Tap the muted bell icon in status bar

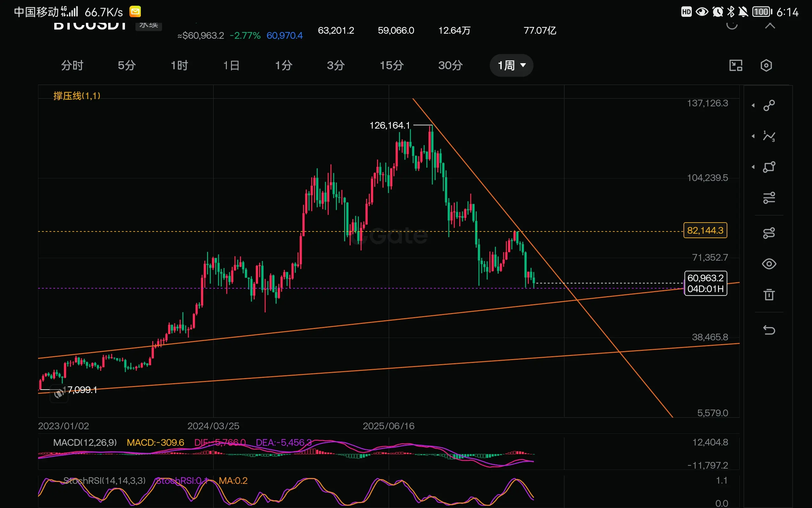(743, 12)
